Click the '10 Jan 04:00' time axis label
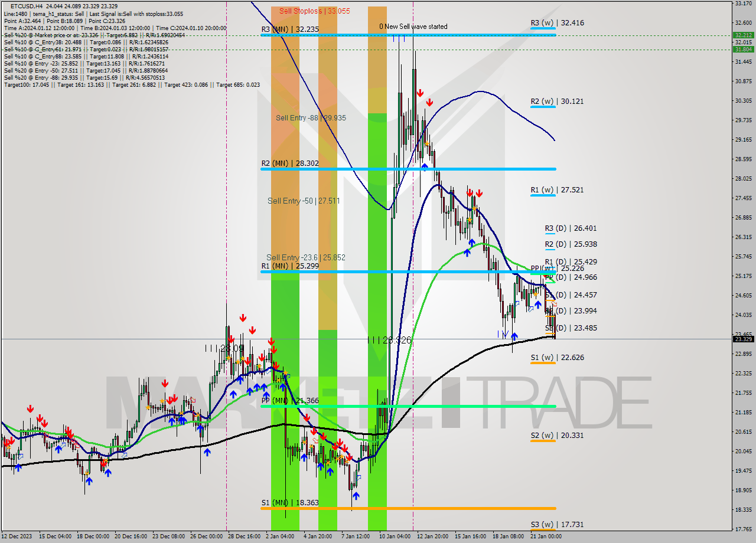756x543 pixels. pos(395,537)
